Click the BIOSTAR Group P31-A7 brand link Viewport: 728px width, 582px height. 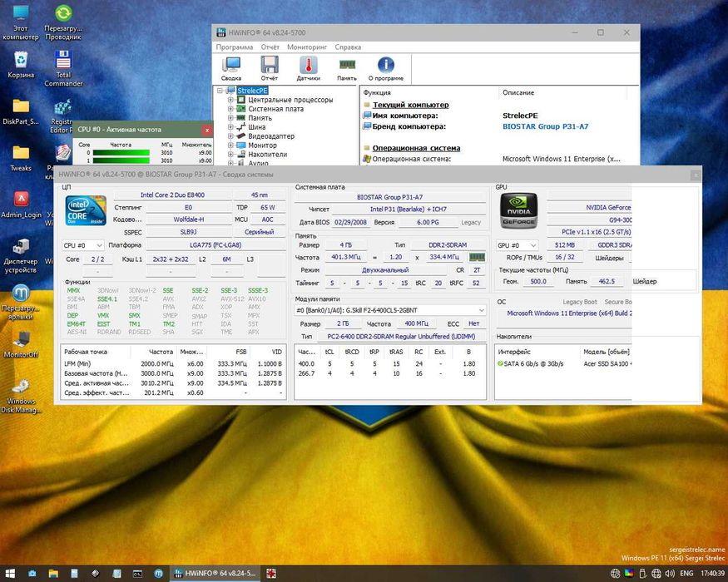pos(545,126)
